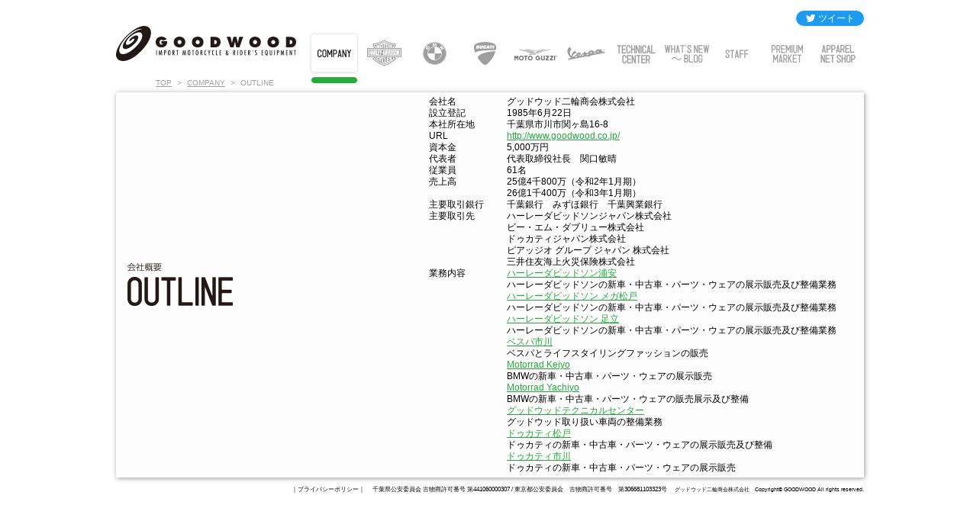Open プライバシーポリシー footer link
The height and width of the screenshot is (505, 980).
(x=328, y=490)
